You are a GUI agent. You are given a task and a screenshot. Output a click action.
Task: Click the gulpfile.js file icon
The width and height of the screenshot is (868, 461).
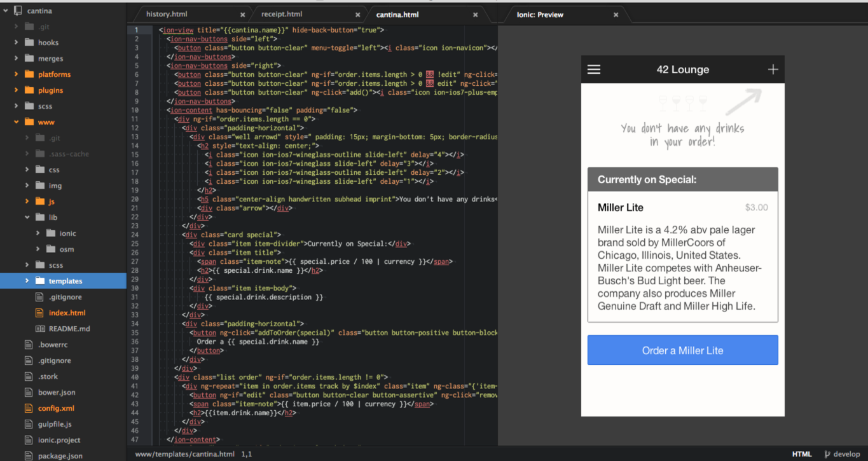pos(29,424)
